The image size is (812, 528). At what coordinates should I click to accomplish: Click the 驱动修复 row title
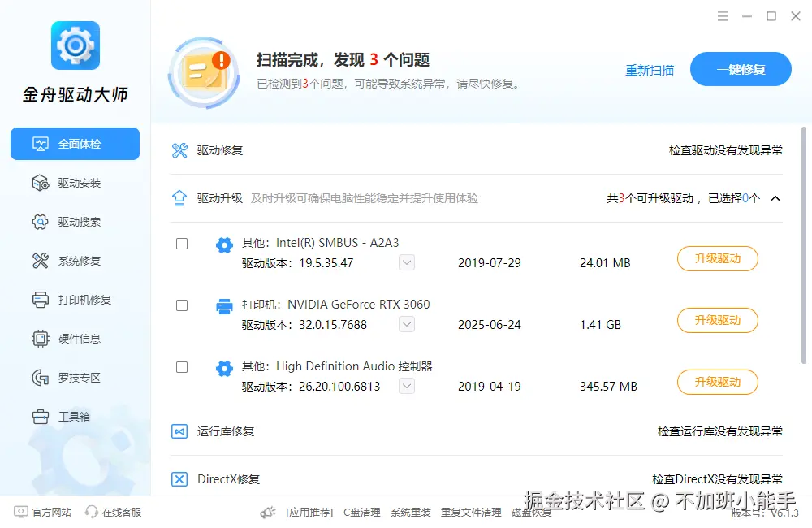(x=220, y=151)
